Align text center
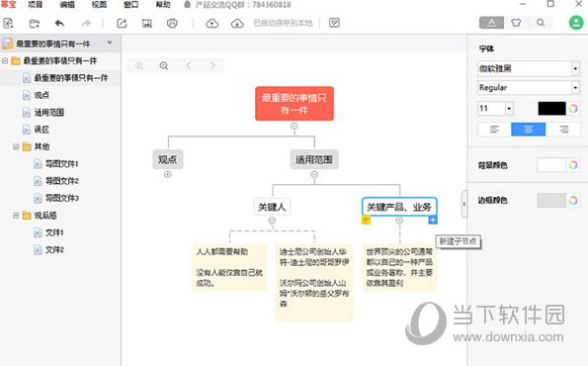588x366 pixels. (x=528, y=130)
